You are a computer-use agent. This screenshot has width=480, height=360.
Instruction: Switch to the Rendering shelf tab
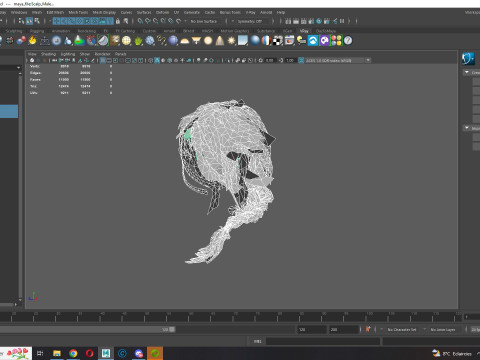pos(87,31)
